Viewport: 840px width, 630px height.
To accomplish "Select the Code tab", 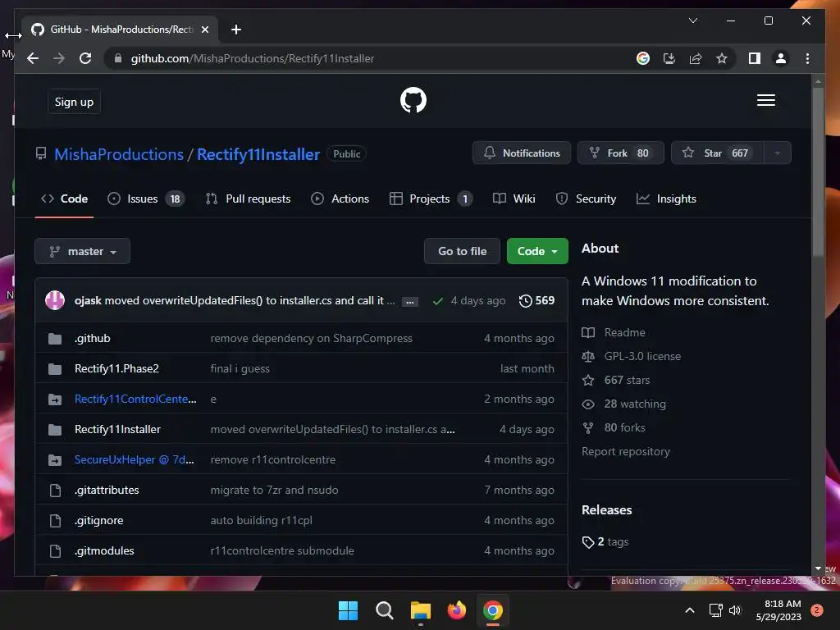I will point(64,199).
